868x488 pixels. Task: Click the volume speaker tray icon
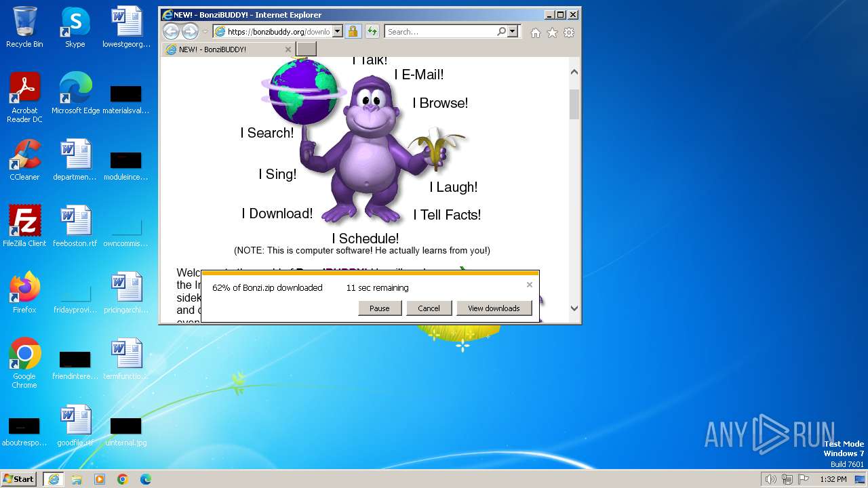pos(771,479)
